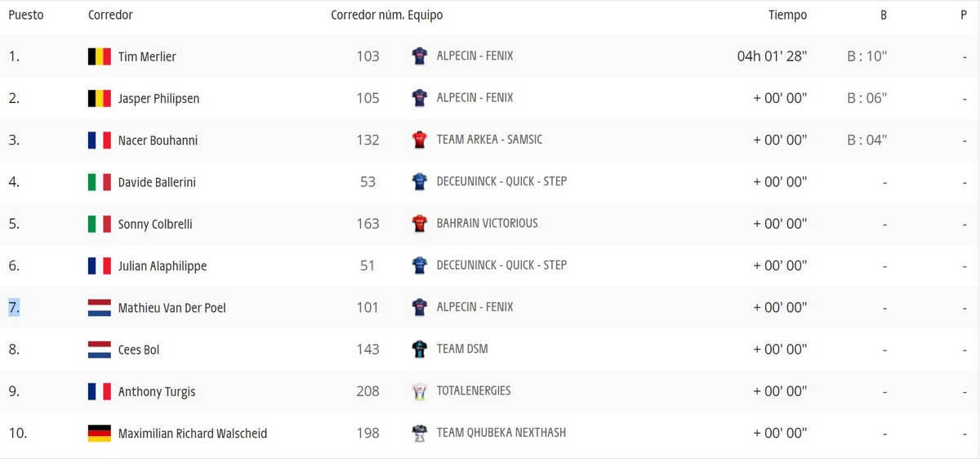Click the Team Qhubeka NextHash jersey icon

(420, 434)
